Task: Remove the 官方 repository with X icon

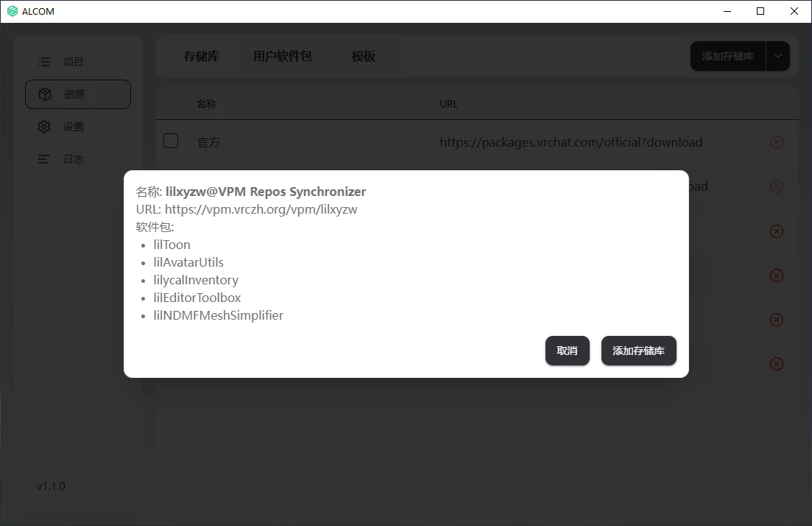Action: click(776, 142)
